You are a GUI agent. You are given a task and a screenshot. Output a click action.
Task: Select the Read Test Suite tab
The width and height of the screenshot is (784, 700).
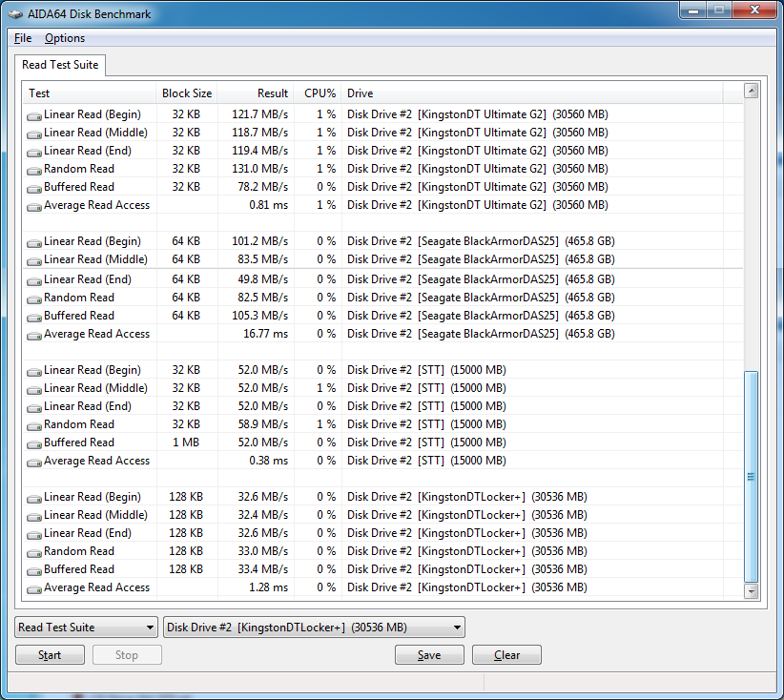[x=60, y=65]
